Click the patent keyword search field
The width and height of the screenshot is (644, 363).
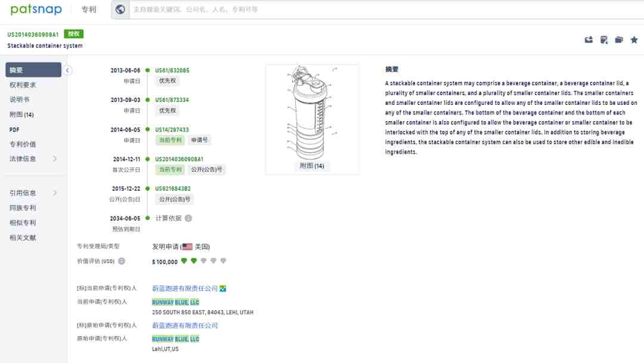tap(382, 10)
